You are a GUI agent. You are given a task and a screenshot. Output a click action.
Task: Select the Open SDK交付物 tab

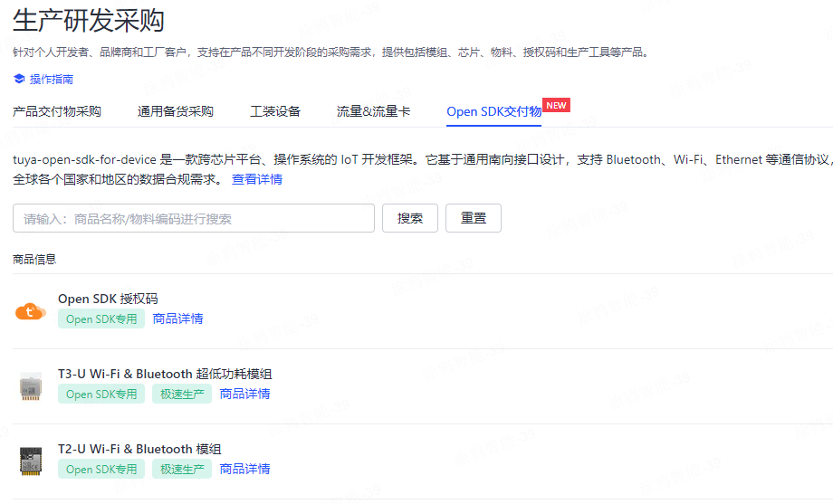(x=494, y=111)
